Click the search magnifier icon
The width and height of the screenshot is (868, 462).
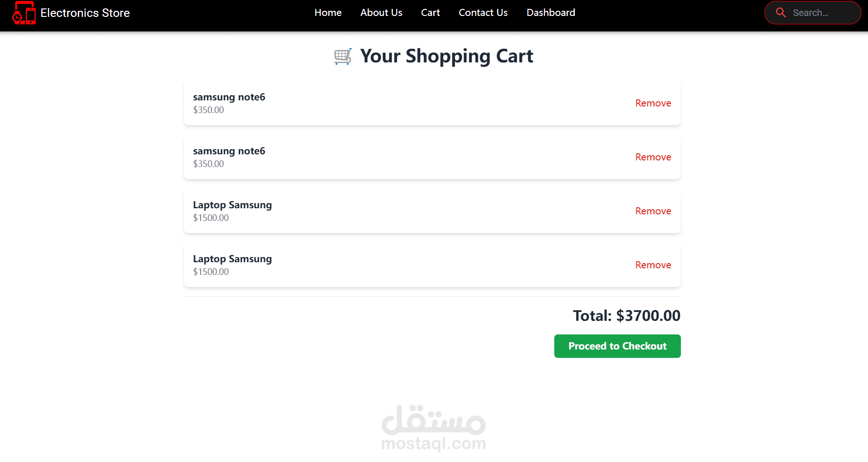[x=781, y=13]
